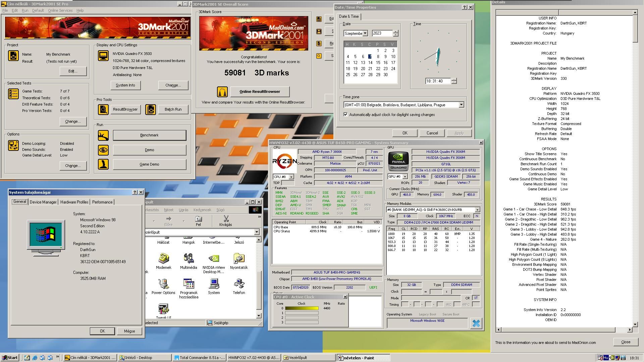Screen dimensions: 644x362
Task: Click the Options icon beside Demo Looping
Action: pos(13,145)
